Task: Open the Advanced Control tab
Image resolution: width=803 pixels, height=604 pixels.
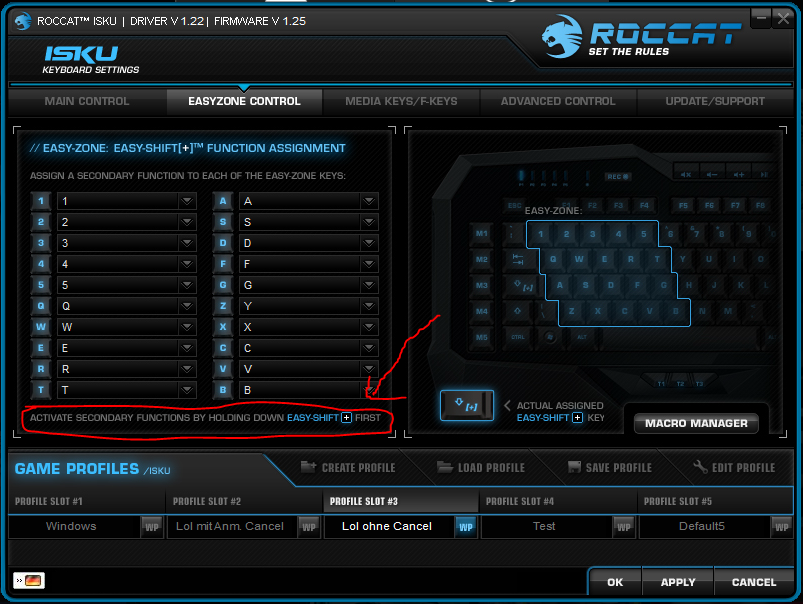Action: tap(558, 101)
